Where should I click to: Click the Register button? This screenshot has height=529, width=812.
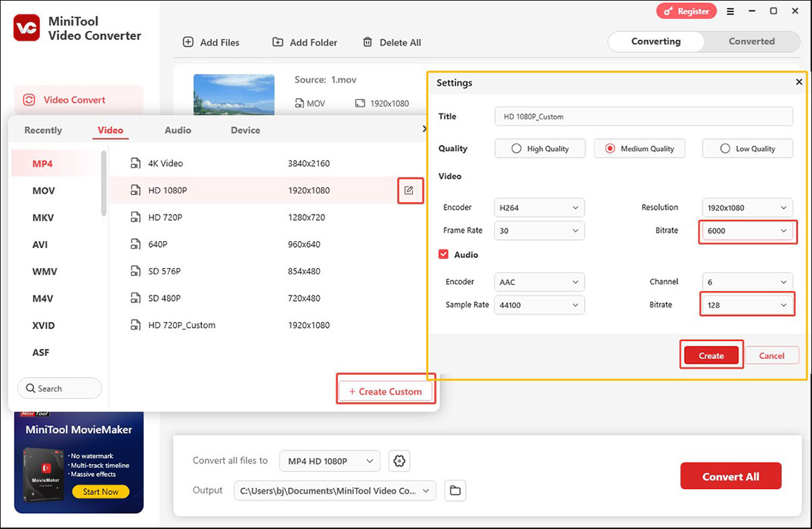coord(686,11)
